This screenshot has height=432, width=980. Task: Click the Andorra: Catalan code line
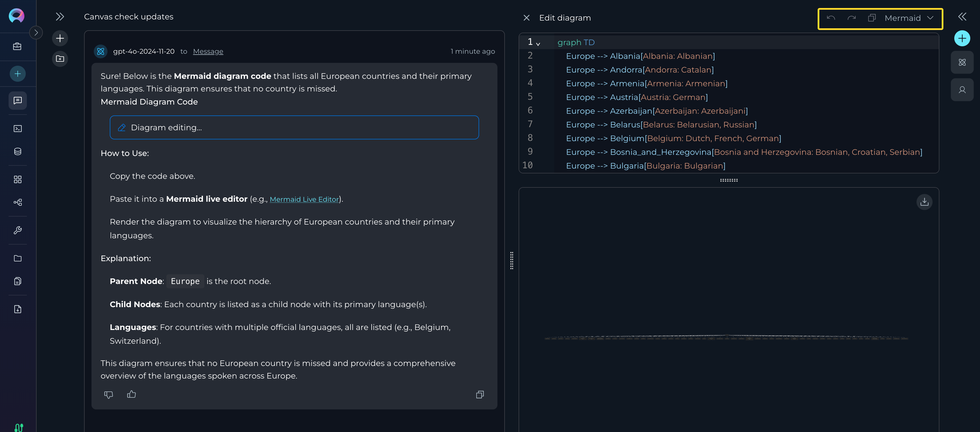640,70
